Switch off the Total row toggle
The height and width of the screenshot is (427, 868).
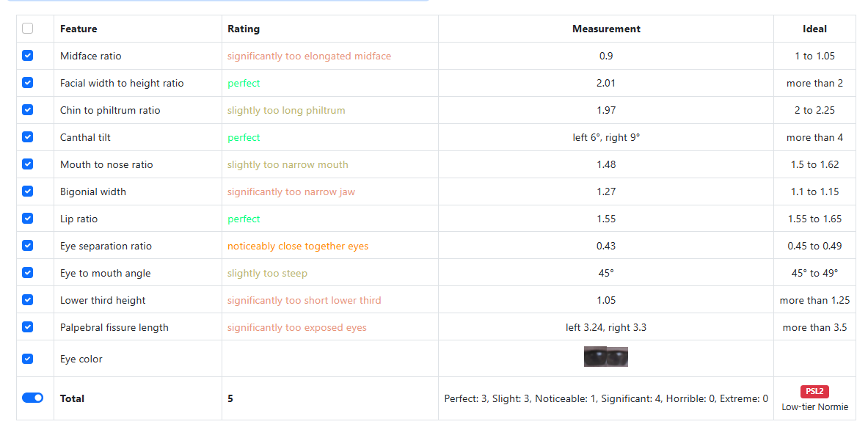(x=32, y=398)
